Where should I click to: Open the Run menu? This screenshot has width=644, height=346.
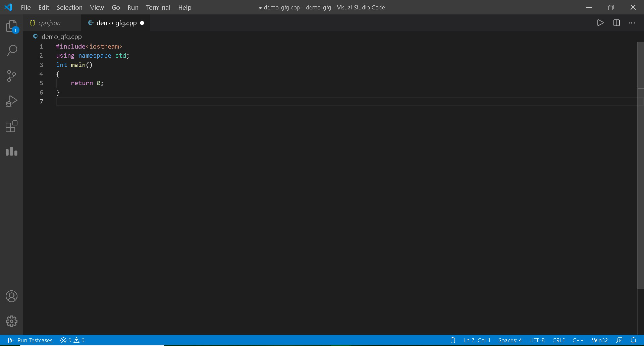(x=133, y=7)
